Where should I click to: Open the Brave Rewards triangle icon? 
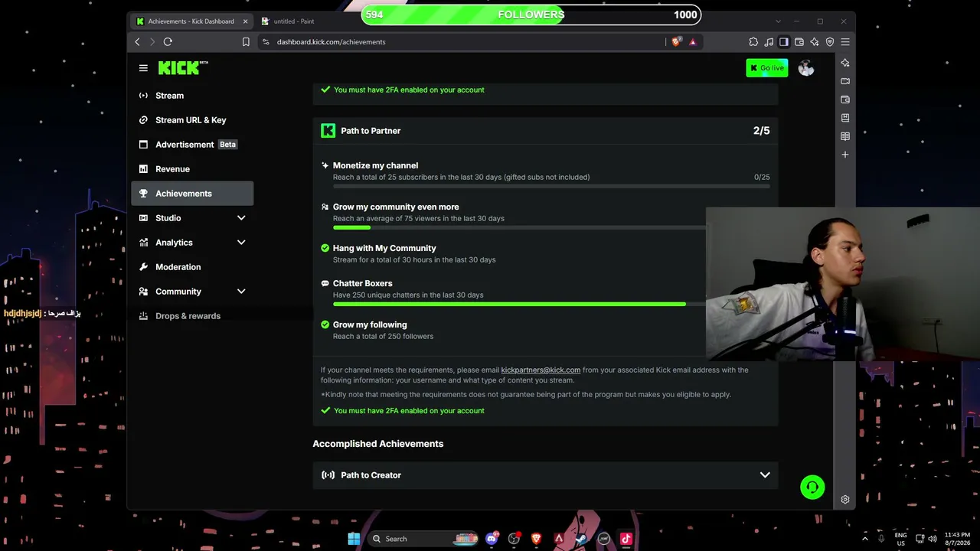[693, 42]
